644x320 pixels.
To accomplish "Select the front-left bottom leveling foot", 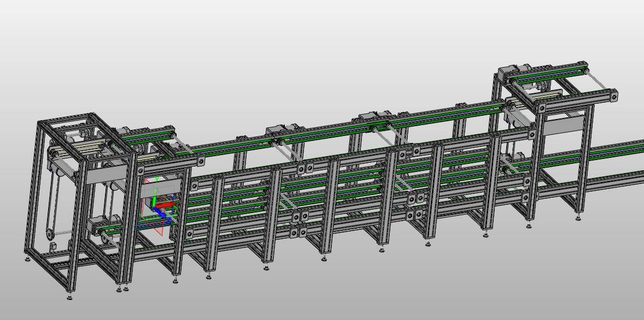I will [70, 297].
